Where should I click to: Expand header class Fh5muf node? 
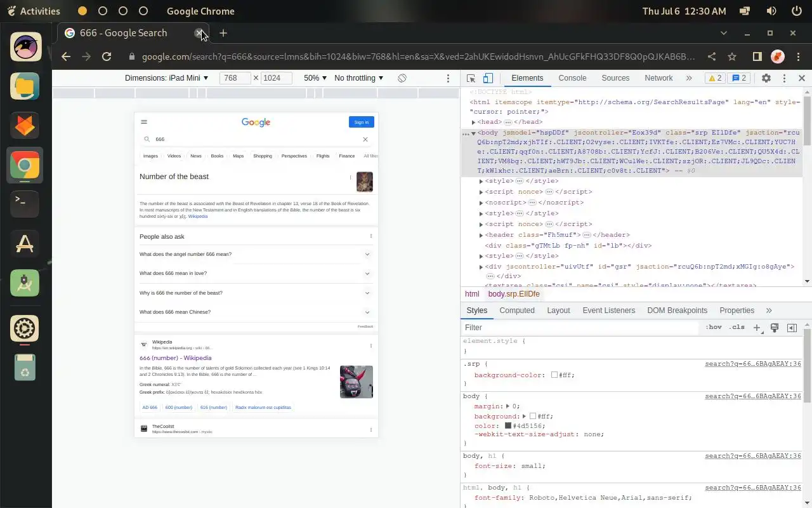[481, 235]
